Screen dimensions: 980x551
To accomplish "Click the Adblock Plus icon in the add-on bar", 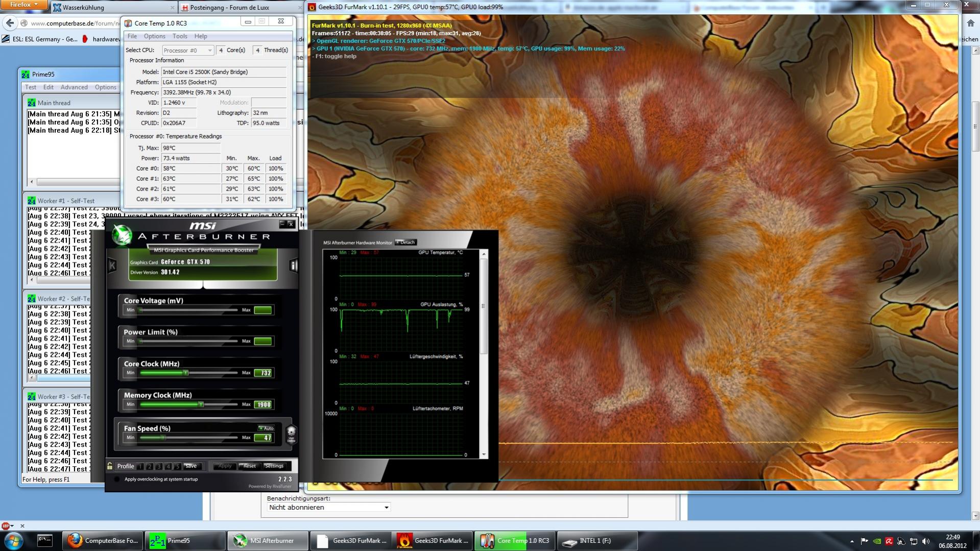I will coord(6,525).
